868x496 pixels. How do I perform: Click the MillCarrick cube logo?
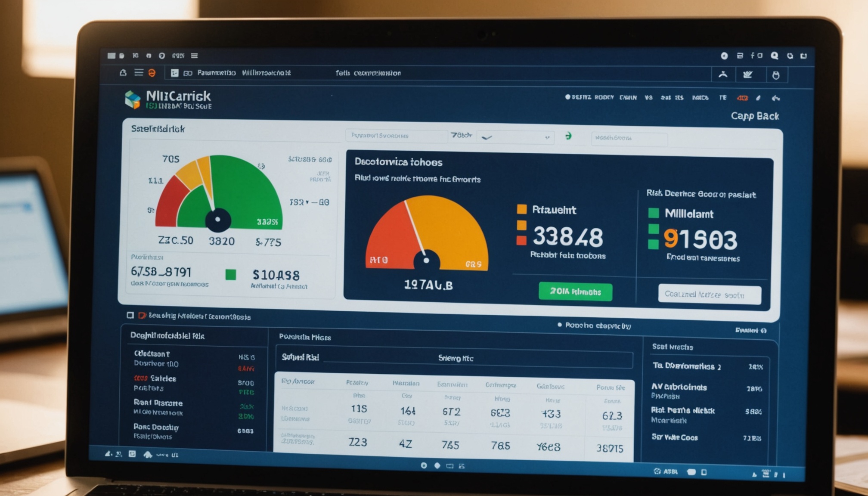133,99
